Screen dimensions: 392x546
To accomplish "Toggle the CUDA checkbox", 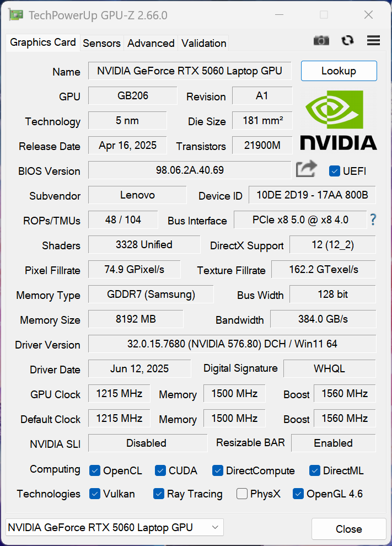I will point(160,471).
